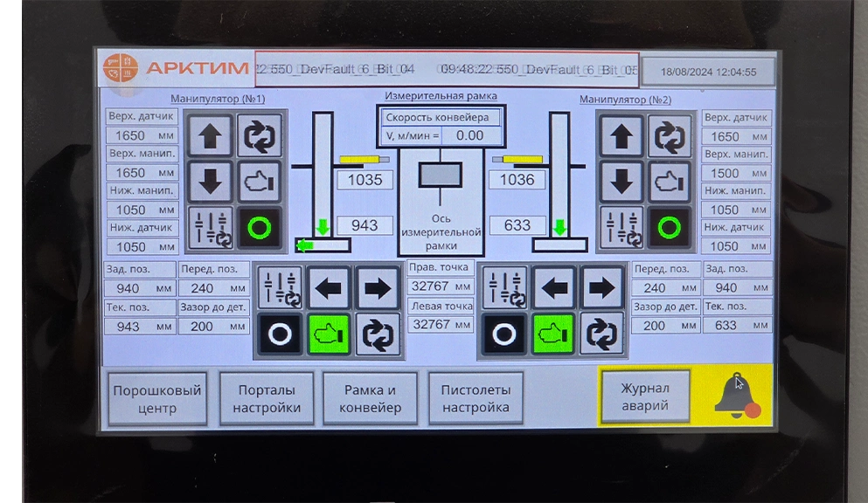
Task: Toggle Manipulator 1 lower white circle button
Action: 280,334
